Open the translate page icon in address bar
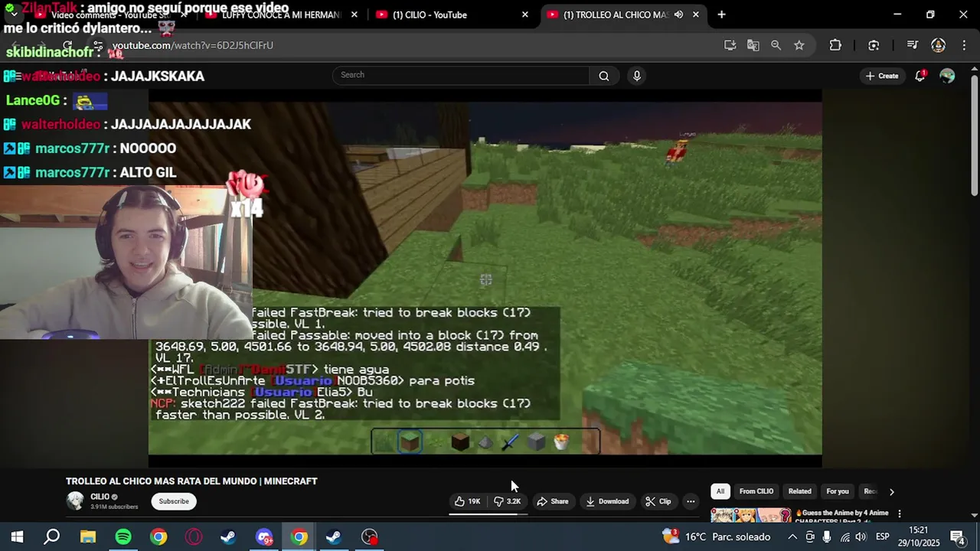 click(753, 45)
